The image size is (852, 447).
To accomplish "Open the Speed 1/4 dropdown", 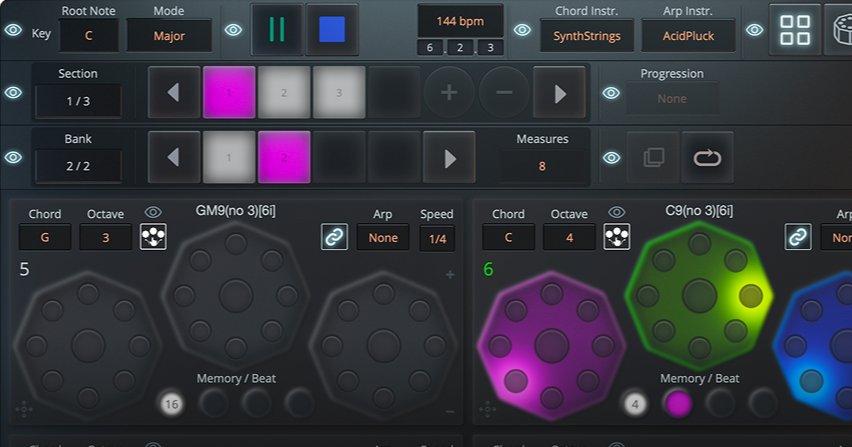I will [437, 238].
